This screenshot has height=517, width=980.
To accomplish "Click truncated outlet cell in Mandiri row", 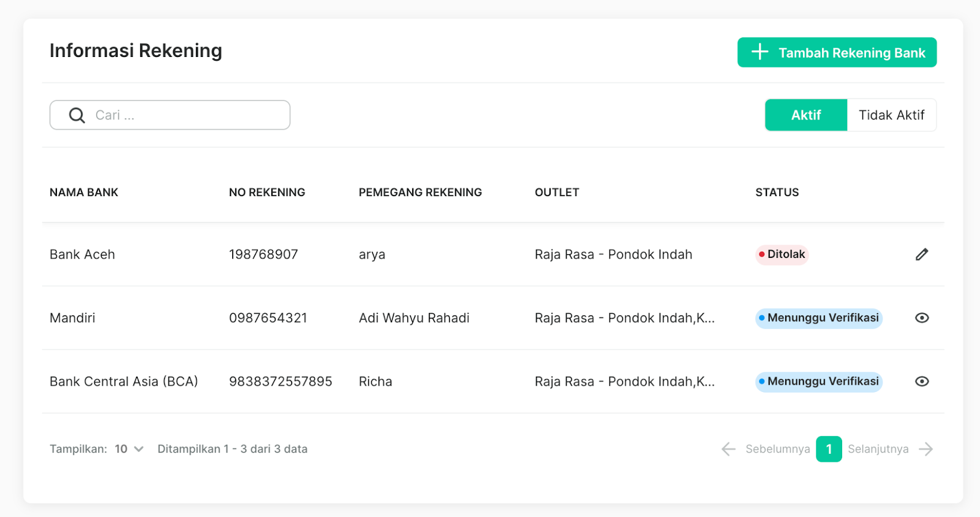I will click(625, 318).
